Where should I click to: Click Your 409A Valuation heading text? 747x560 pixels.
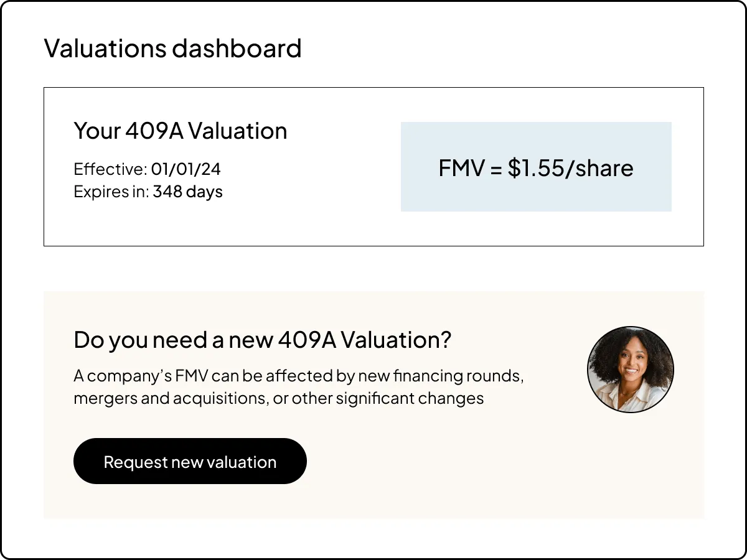pyautogui.click(x=181, y=131)
